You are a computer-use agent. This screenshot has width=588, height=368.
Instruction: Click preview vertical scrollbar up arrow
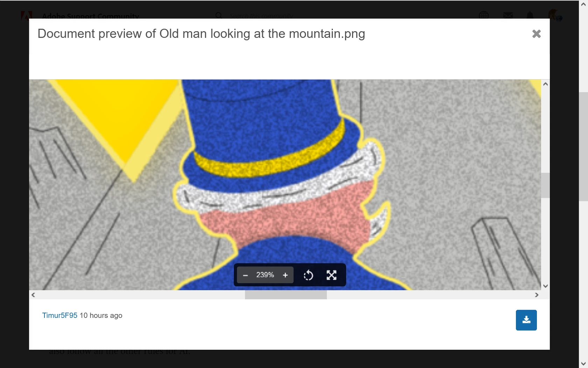[545, 84]
